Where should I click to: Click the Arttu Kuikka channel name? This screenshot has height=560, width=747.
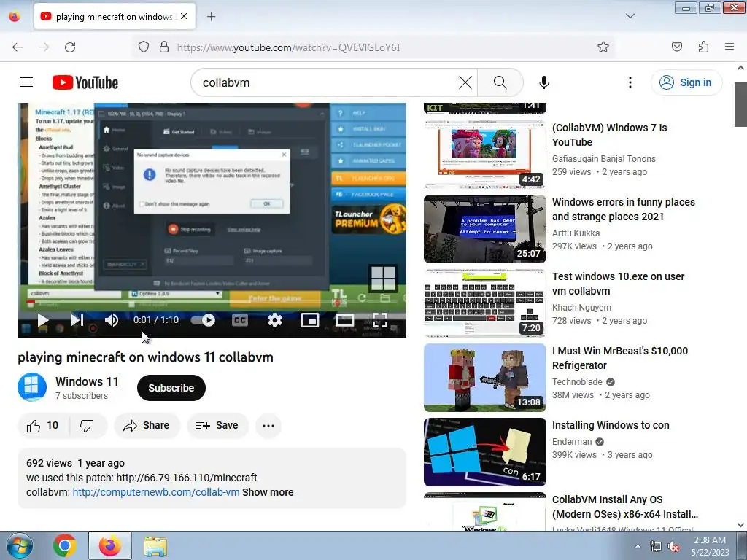pyautogui.click(x=576, y=233)
